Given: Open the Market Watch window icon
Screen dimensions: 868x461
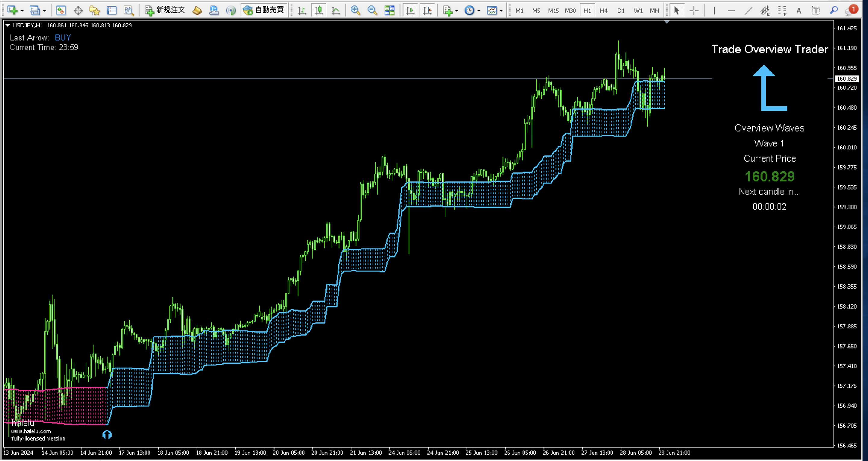Looking at the screenshot, I should 61,11.
